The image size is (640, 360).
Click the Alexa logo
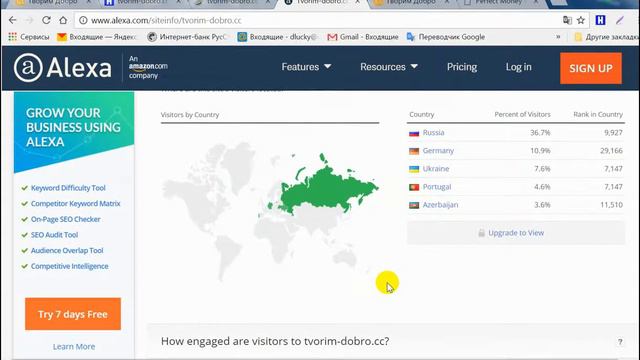pyautogui.click(x=62, y=67)
